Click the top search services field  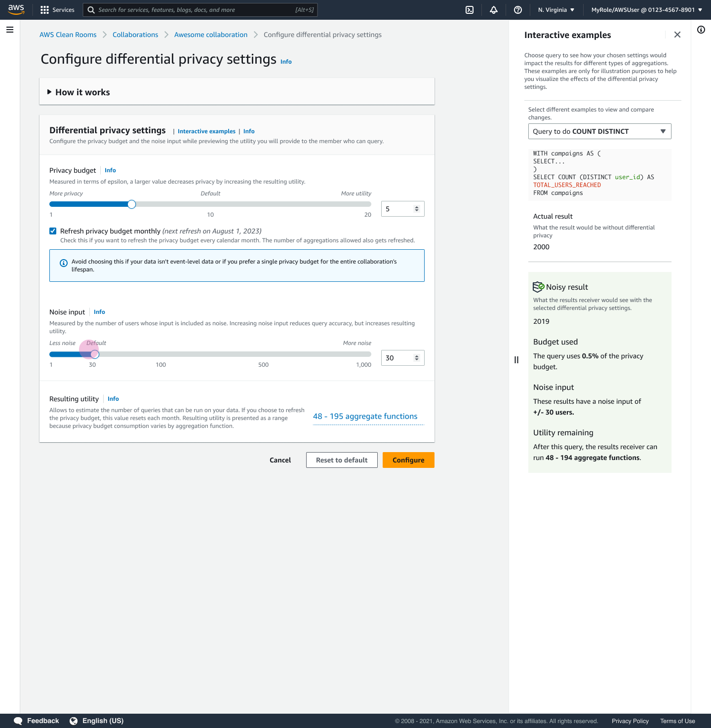(x=200, y=10)
